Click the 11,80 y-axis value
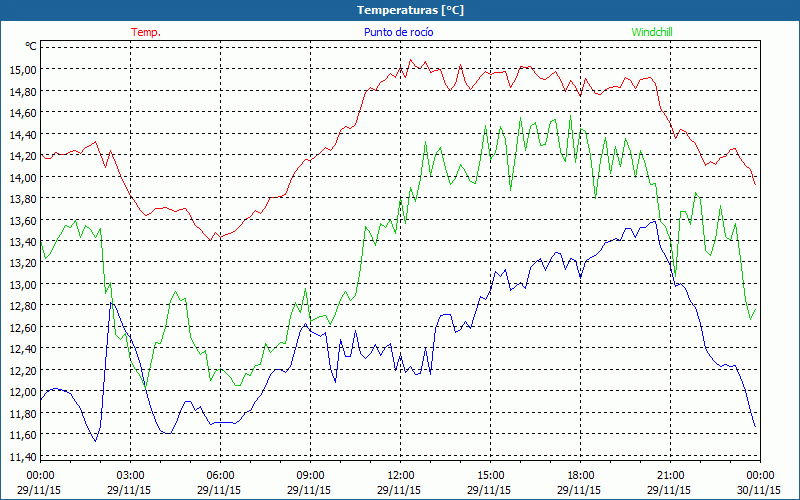This screenshot has width=800, height=500. [x=23, y=413]
